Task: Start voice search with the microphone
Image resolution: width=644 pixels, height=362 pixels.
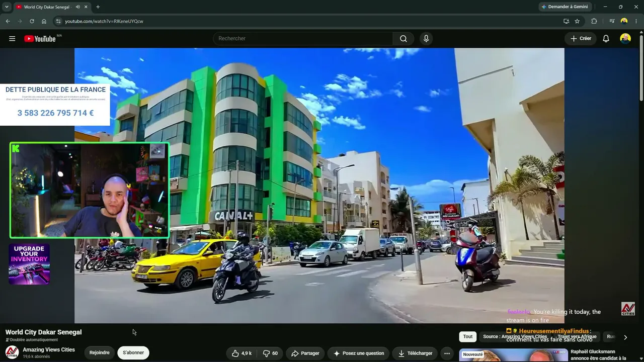Action: (x=426, y=39)
